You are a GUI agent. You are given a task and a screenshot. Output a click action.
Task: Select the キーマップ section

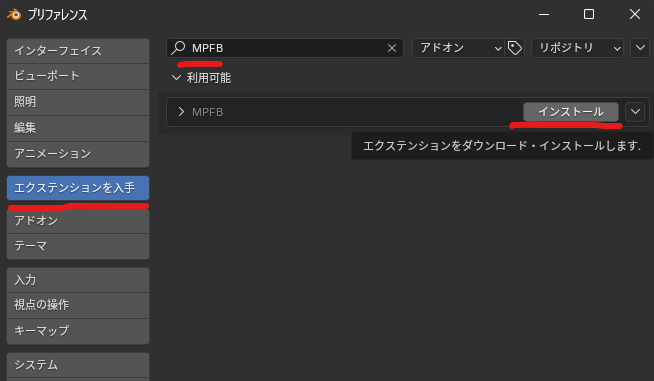78,331
